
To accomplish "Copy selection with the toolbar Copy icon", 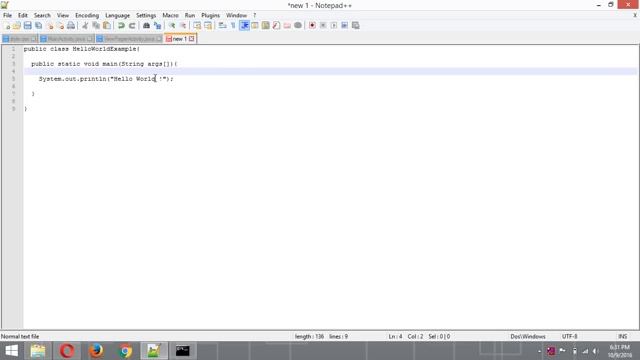I will (96, 26).
